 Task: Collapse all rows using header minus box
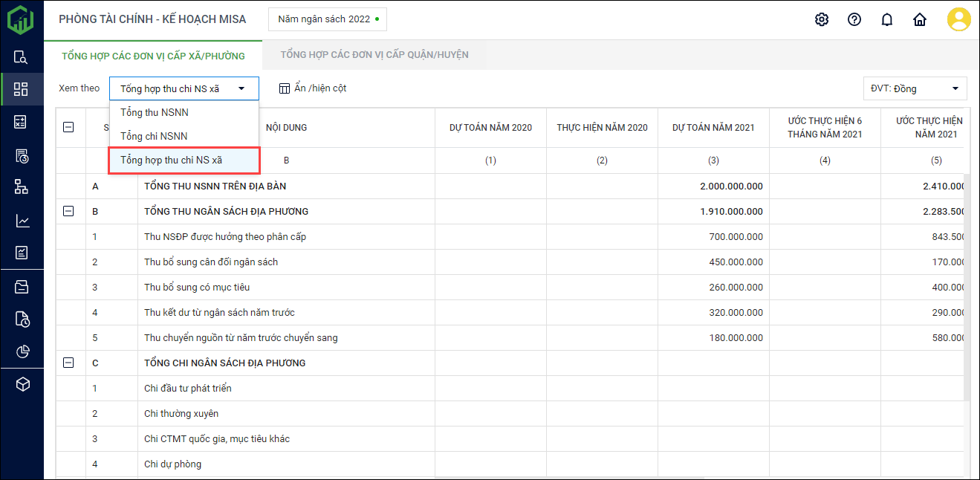click(x=69, y=127)
